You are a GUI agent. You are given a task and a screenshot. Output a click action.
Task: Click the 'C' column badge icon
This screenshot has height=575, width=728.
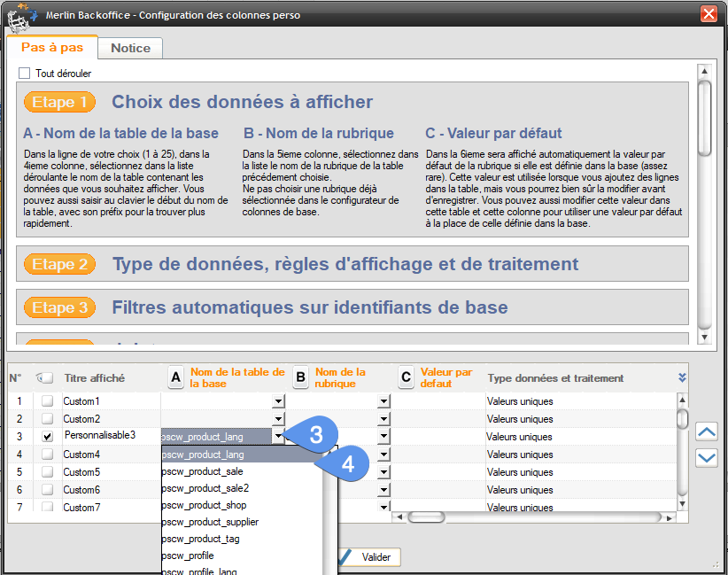[x=407, y=378]
